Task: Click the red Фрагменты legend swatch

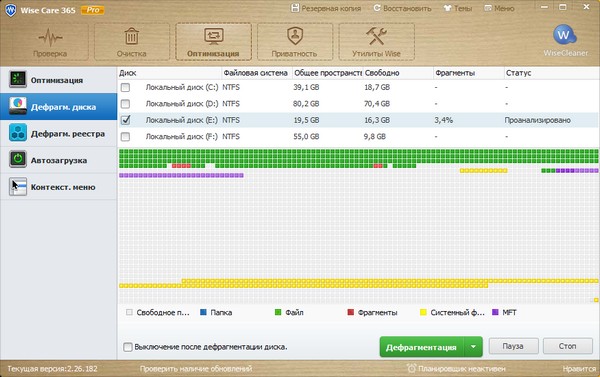Action: tap(350, 312)
